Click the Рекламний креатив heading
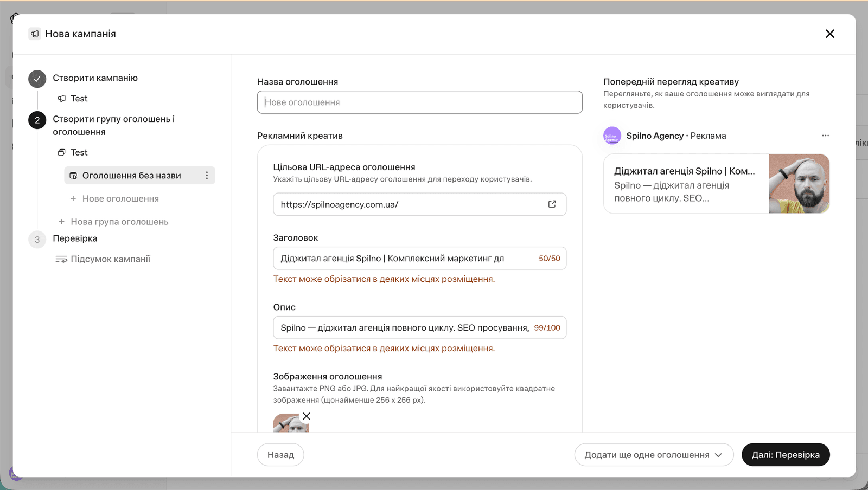The height and width of the screenshot is (490, 868). point(300,136)
